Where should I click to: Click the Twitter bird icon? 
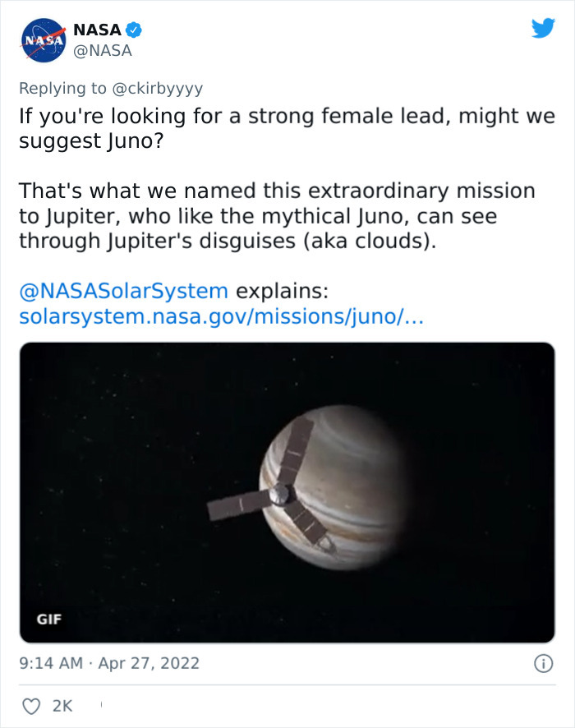click(x=544, y=27)
